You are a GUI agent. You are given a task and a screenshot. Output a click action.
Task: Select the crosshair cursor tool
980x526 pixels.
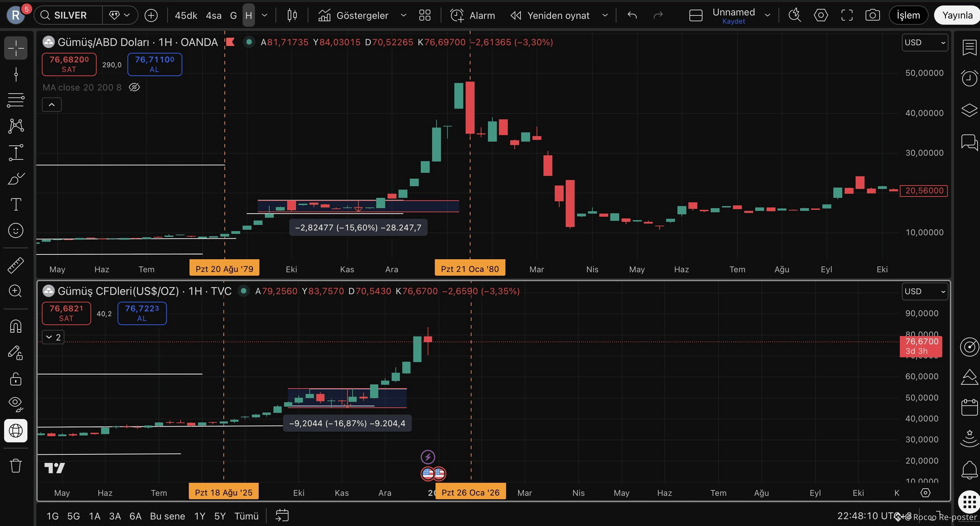tap(16, 48)
